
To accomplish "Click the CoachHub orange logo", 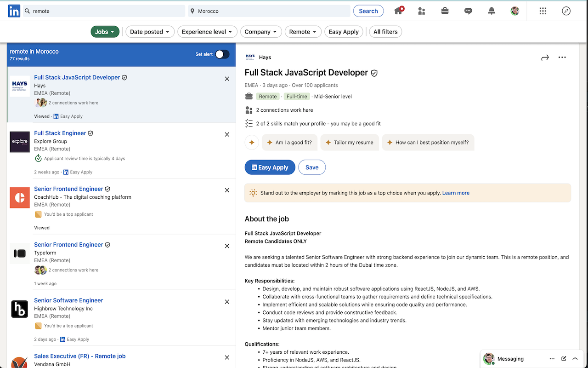I will click(x=20, y=197).
